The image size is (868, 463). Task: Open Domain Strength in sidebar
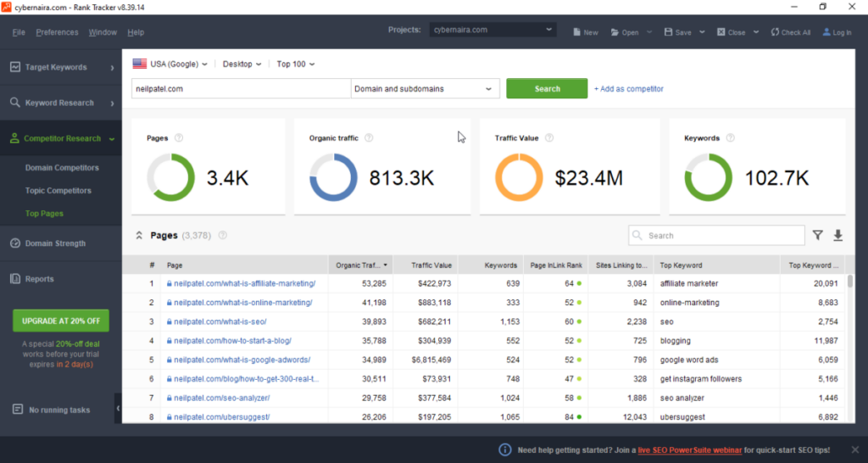click(x=55, y=243)
